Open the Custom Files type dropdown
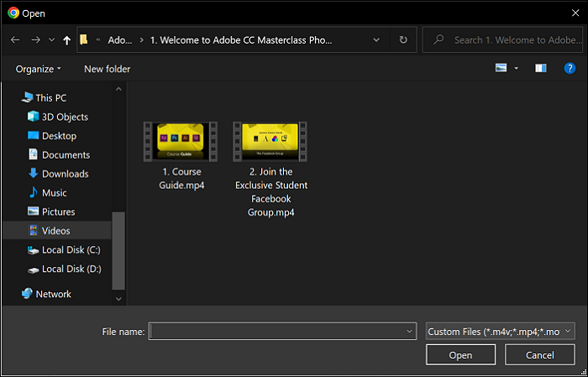Image resolution: width=588 pixels, height=377 pixels. (x=500, y=332)
